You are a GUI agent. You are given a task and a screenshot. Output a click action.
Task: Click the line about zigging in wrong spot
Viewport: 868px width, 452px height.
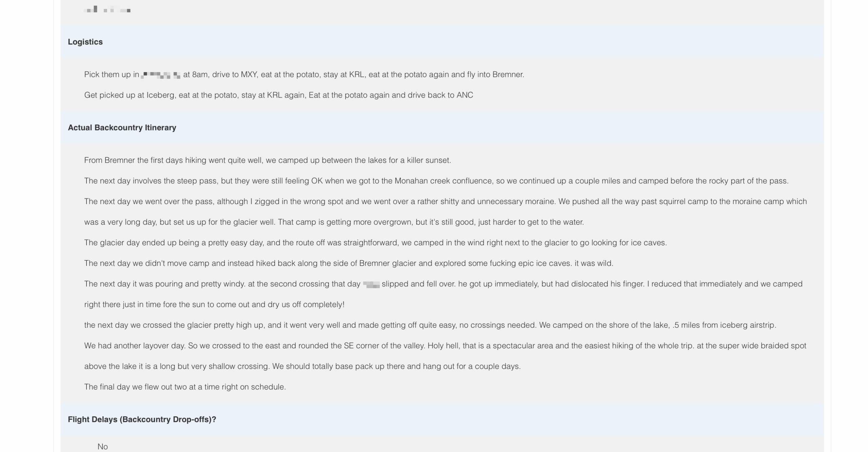tap(445, 202)
